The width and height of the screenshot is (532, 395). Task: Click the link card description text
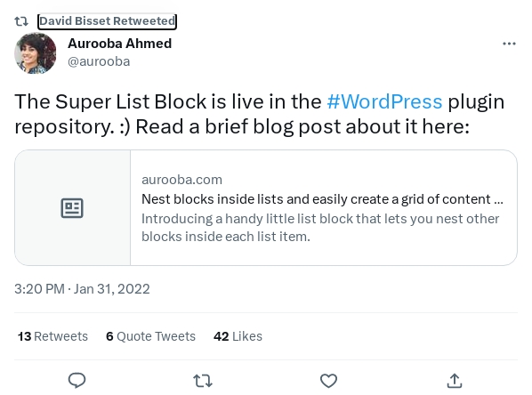[320, 228]
